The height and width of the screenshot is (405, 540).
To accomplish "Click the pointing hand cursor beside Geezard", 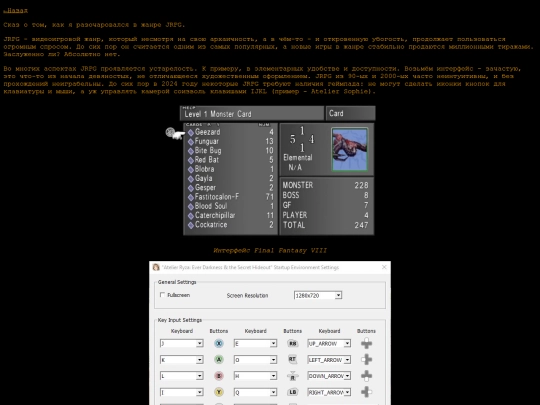I will 175,134.
